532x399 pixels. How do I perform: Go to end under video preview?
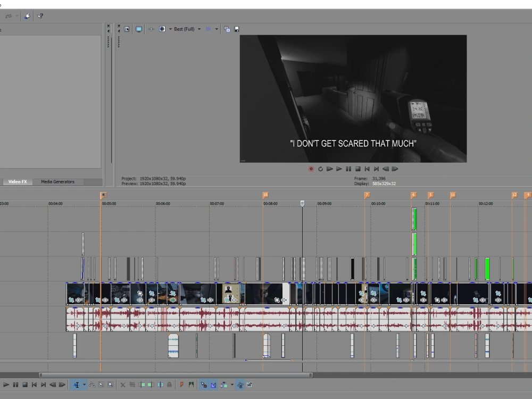click(x=376, y=169)
